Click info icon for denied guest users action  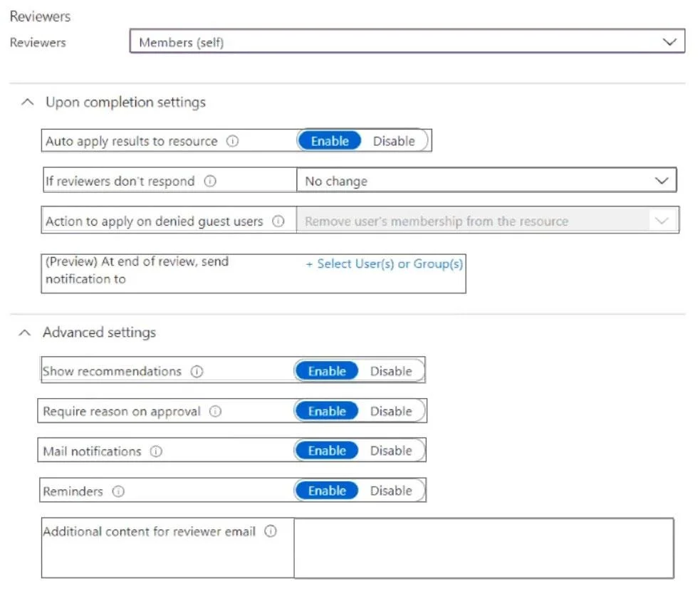(x=278, y=221)
